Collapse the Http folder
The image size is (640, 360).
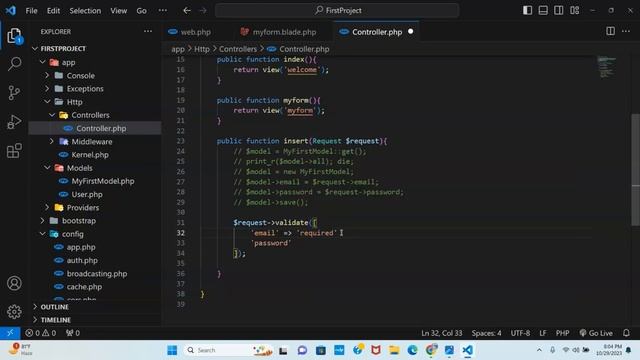pos(47,102)
